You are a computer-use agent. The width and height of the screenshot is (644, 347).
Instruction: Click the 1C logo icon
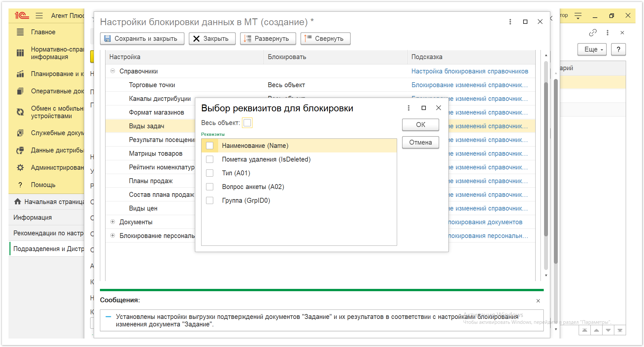coord(22,15)
